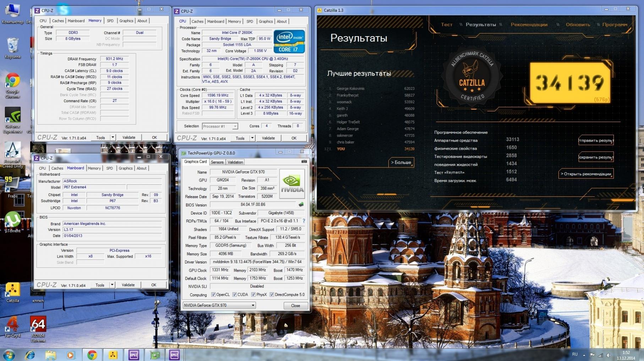Launch Assassin's Creed Unity shortcut
This screenshot has width=644, height=361.
13,155
